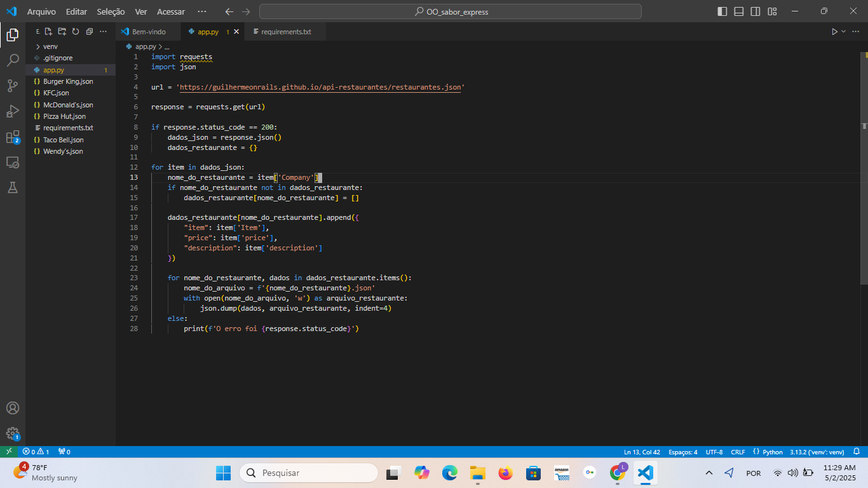Viewport: 868px width, 488px height.
Task: Toggle the primary side bar visibility
Action: pyautogui.click(x=722, y=11)
